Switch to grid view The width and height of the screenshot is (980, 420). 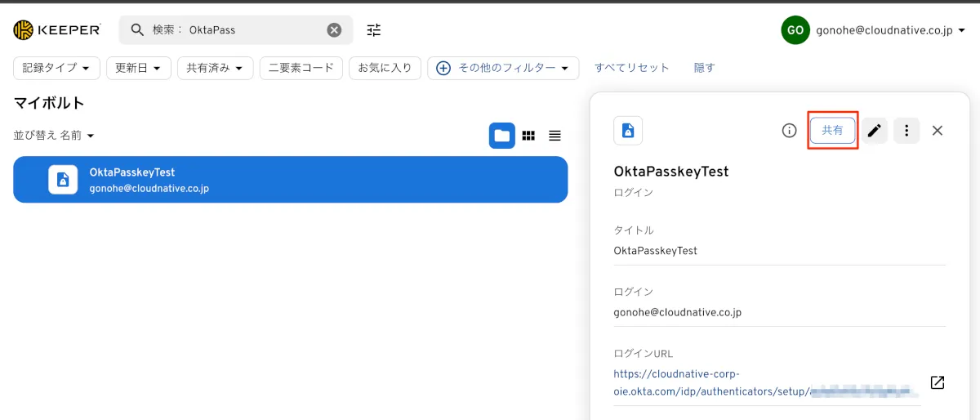[x=528, y=136]
